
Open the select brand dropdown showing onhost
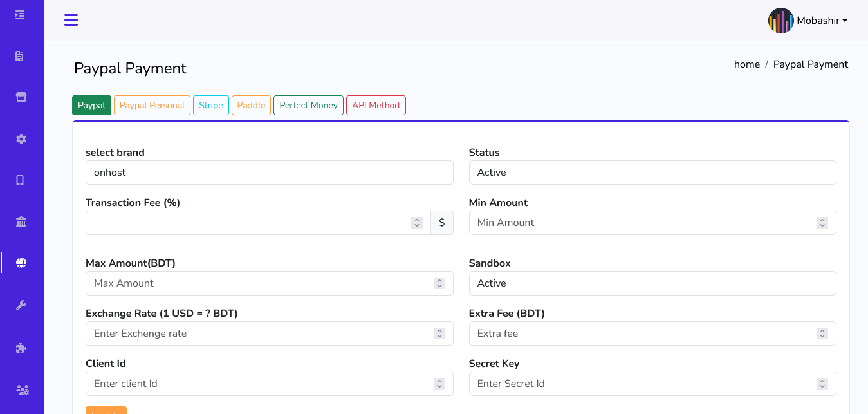[269, 172]
